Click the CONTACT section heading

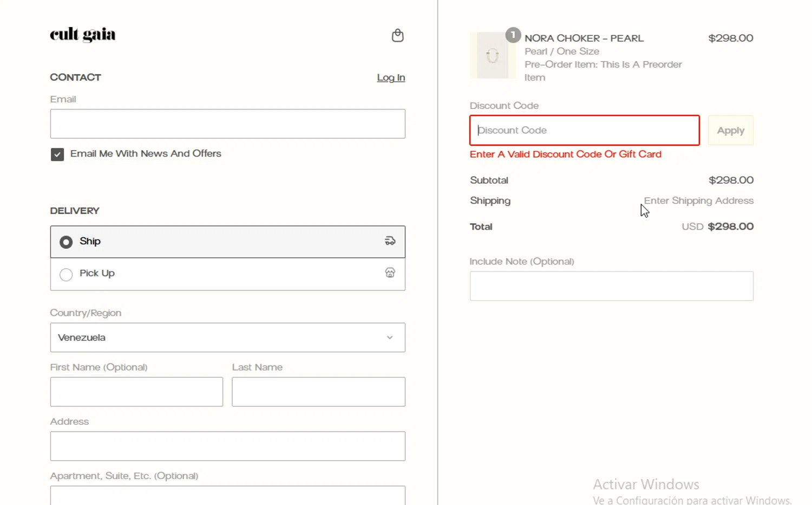(75, 77)
